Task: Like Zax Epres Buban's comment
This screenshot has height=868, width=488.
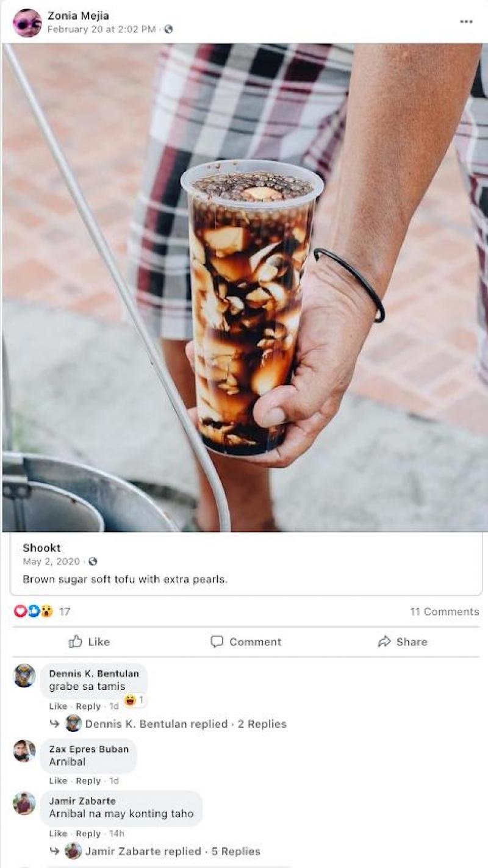Action: pos(58,781)
